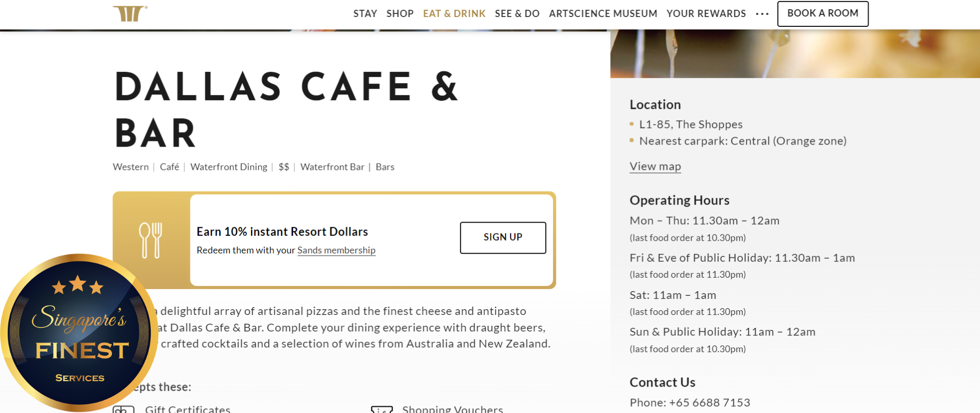Click the Marina Bay Sands logo
980x413 pixels.
tap(129, 13)
